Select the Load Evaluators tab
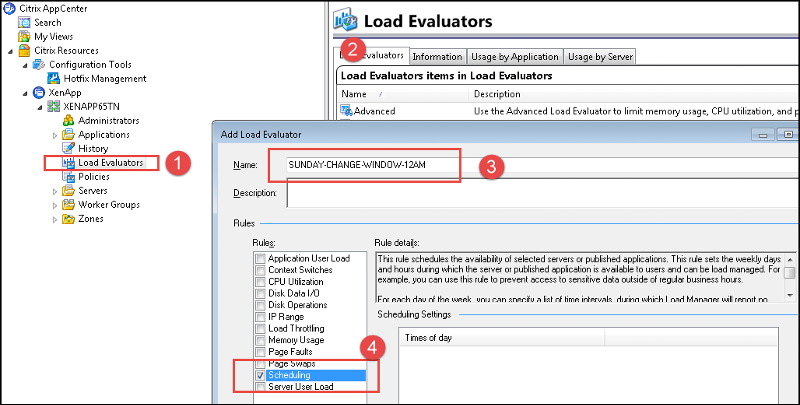Viewport: 800px width, 405px height. pyautogui.click(x=372, y=56)
